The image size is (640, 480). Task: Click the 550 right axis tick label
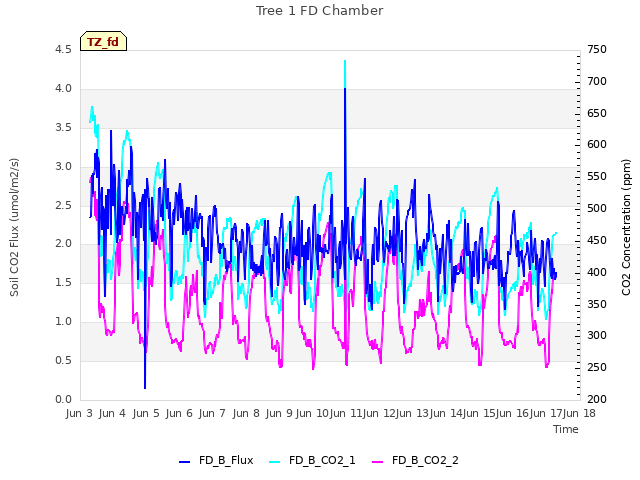point(597,176)
